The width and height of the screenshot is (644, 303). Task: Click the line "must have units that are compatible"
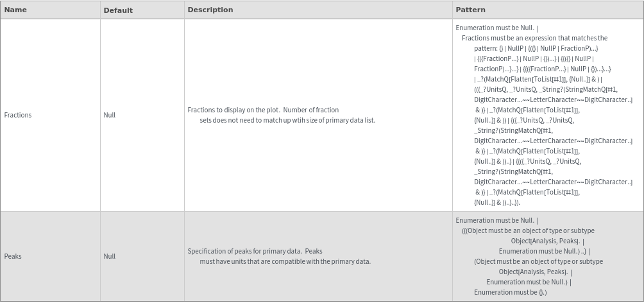285,261
